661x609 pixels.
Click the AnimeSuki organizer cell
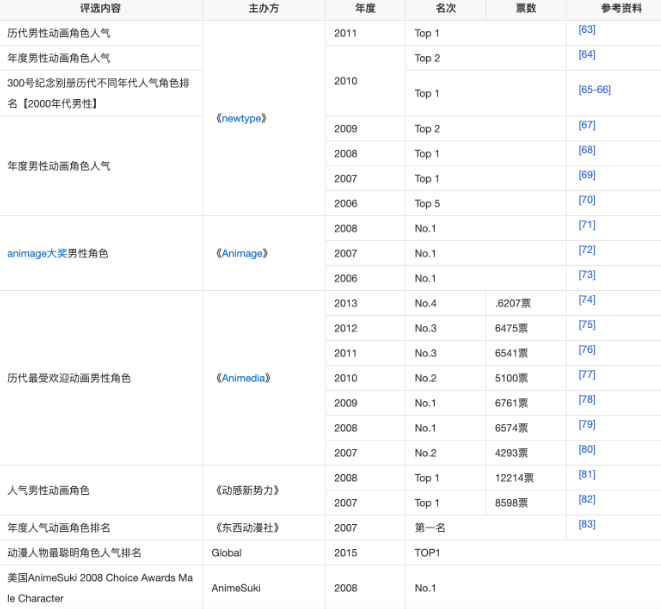coord(264,588)
